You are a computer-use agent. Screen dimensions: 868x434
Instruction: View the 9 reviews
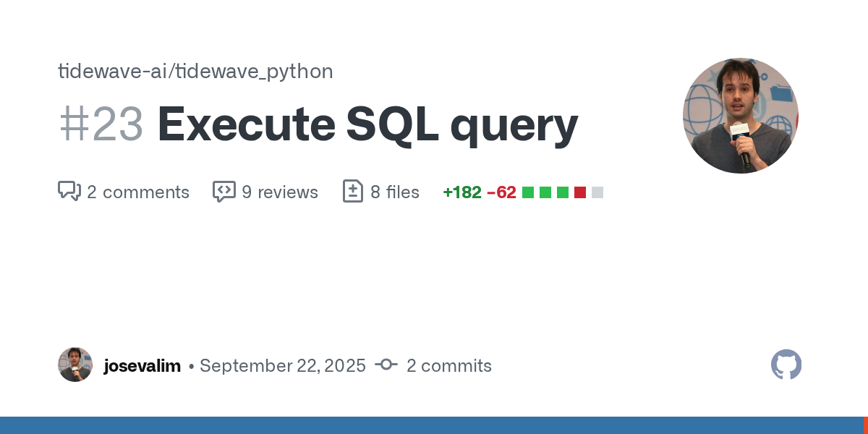(x=280, y=192)
